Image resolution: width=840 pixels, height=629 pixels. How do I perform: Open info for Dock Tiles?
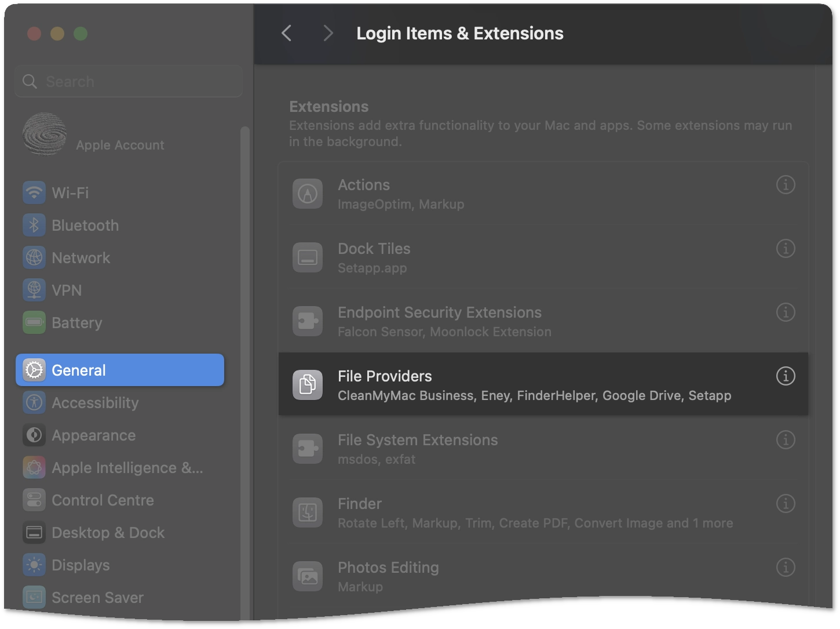pos(786,249)
